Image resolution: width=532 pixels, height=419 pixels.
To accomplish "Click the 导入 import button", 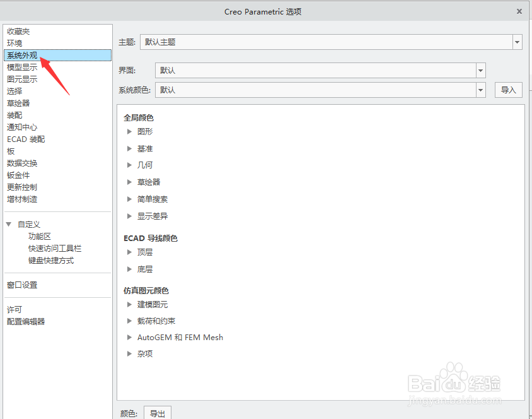I will [508, 90].
